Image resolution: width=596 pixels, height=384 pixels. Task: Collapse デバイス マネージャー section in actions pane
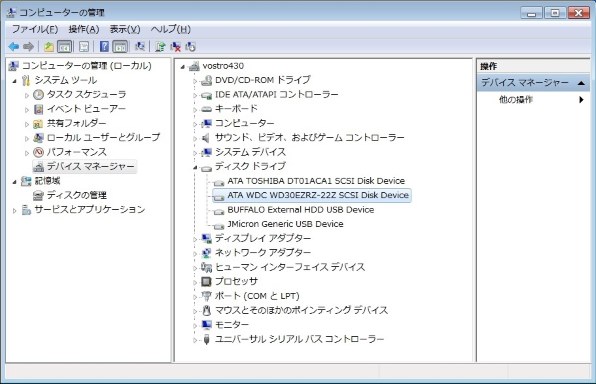coord(581,83)
